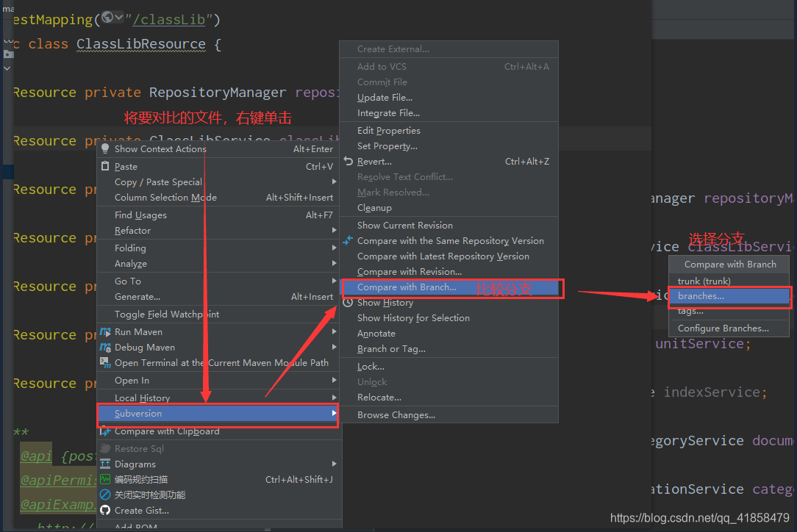Open the Subversion submenu

tap(218, 414)
